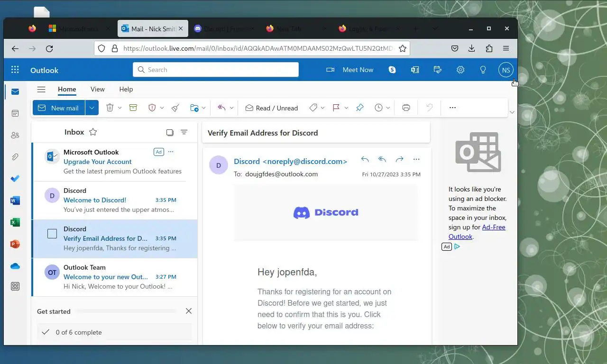
Task: Click the Report shield icon
Action: (x=152, y=108)
